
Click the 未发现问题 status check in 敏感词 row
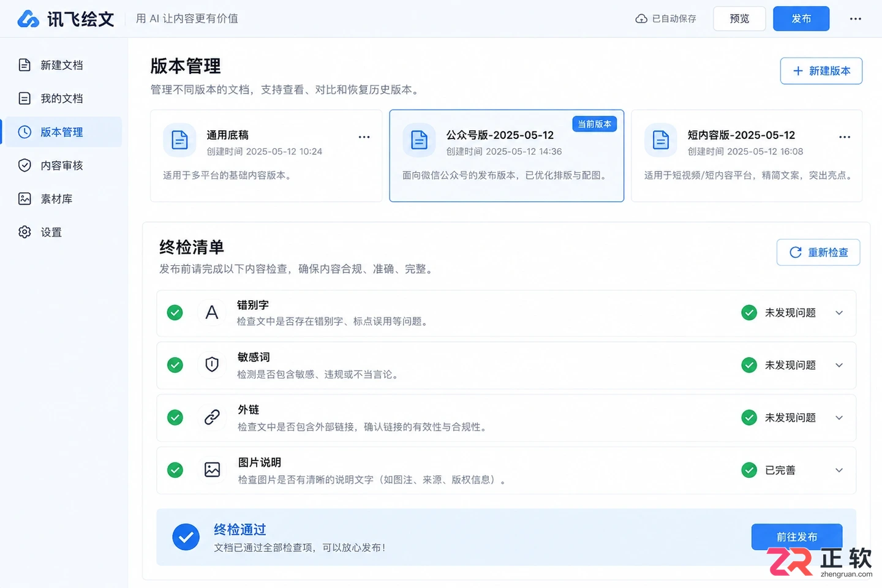[x=749, y=365]
